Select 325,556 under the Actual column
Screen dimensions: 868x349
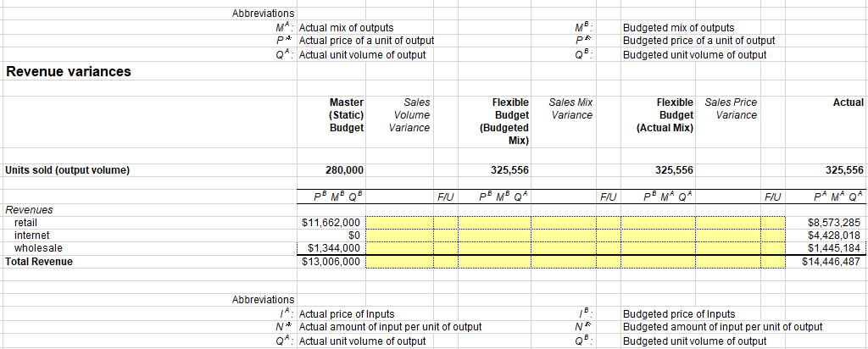click(x=844, y=170)
